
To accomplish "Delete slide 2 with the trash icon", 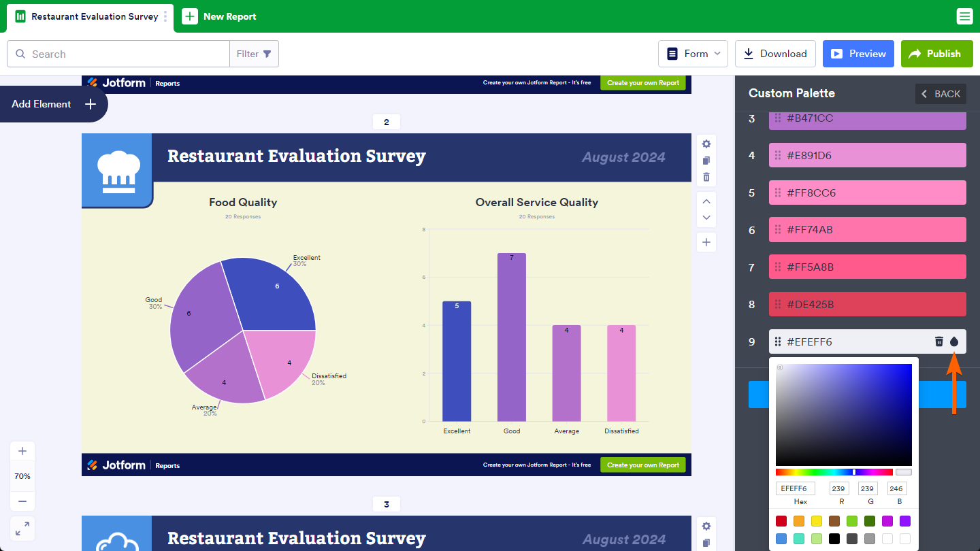I will pyautogui.click(x=706, y=177).
